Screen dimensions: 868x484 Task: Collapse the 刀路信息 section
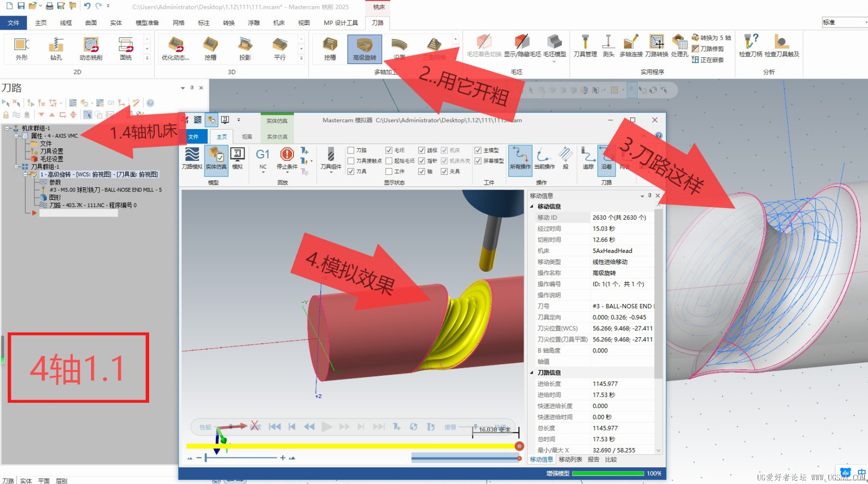pyautogui.click(x=532, y=373)
